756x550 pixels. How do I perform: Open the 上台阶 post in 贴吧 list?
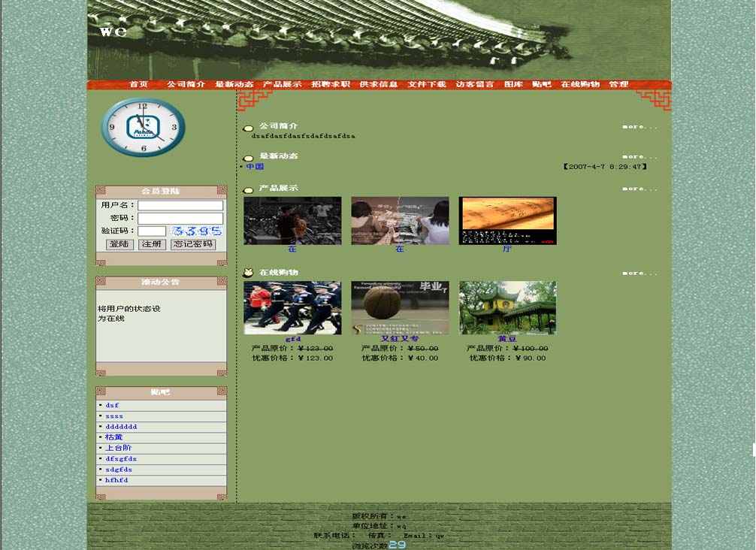113,448
